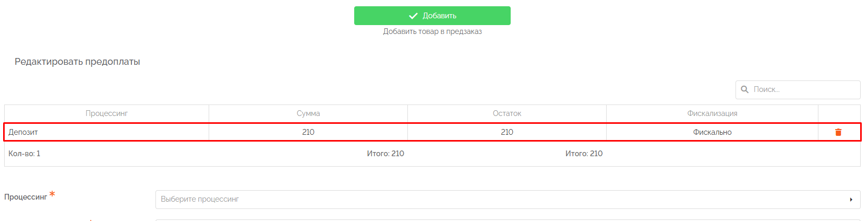Open the Выберите процессинг dropdown

coord(501,199)
